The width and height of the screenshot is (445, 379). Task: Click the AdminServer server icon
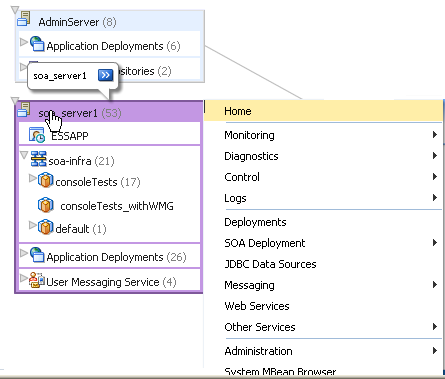tap(24, 19)
